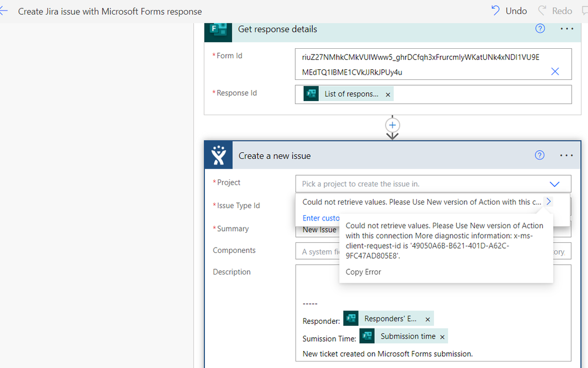Click the Jira icon on Create a new issue

[x=218, y=155]
